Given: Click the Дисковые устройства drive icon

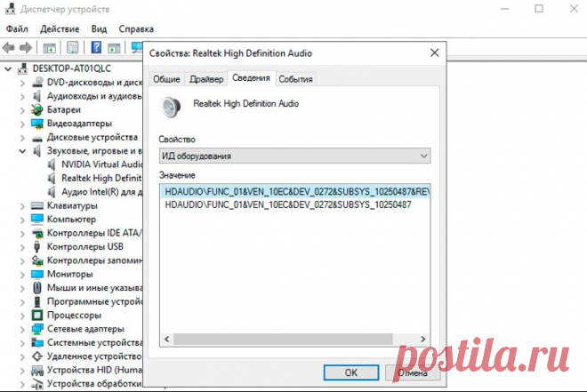Looking at the screenshot, I should click(37, 138).
